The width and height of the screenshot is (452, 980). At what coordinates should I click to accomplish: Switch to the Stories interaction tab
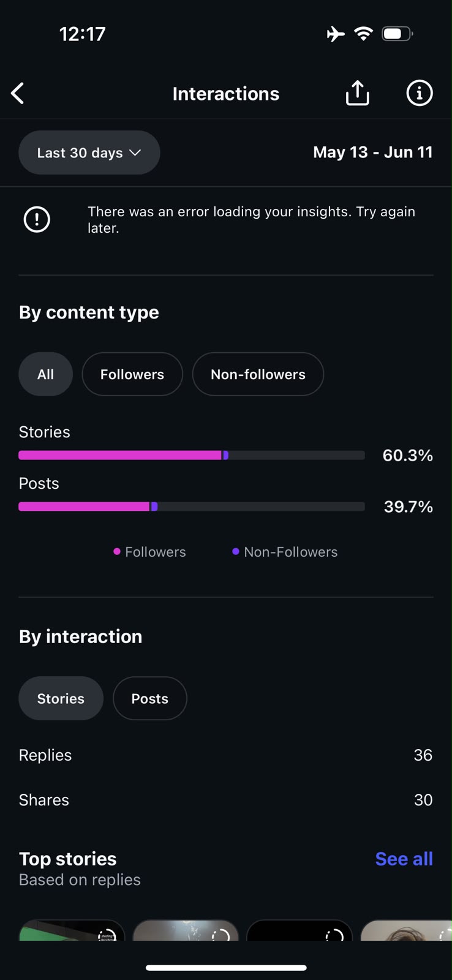coord(61,698)
